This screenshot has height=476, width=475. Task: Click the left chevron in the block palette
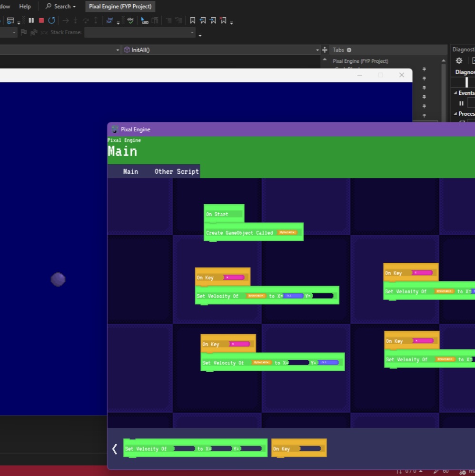(x=115, y=449)
